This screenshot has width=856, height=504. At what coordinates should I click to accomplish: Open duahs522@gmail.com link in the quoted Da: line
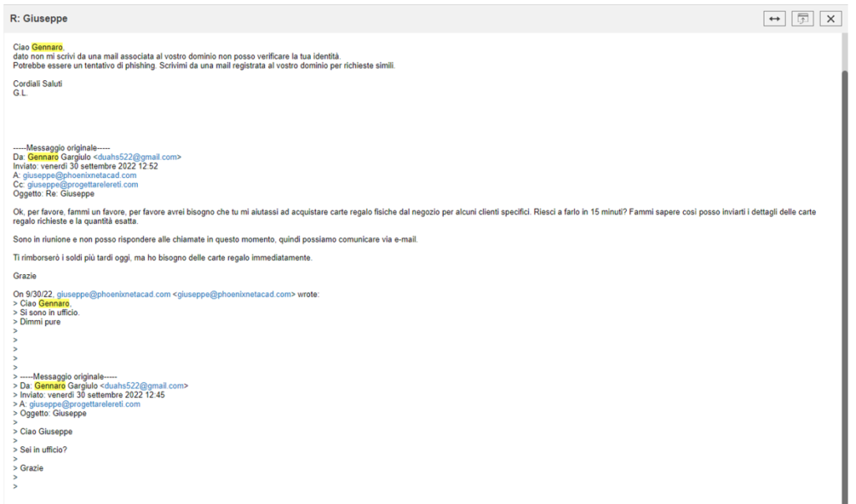click(144, 386)
